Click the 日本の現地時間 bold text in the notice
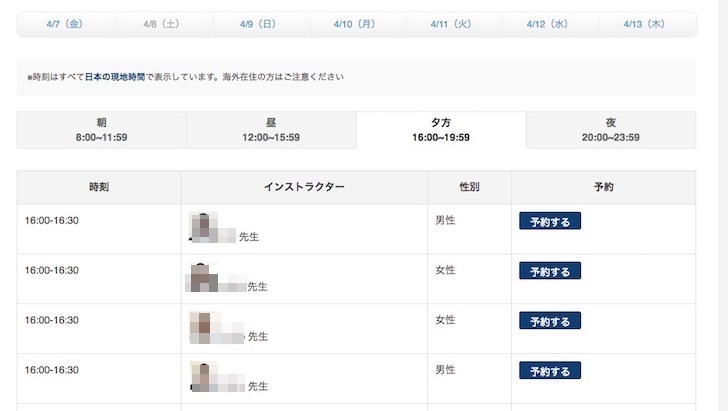The height and width of the screenshot is (411, 728). pyautogui.click(x=115, y=77)
